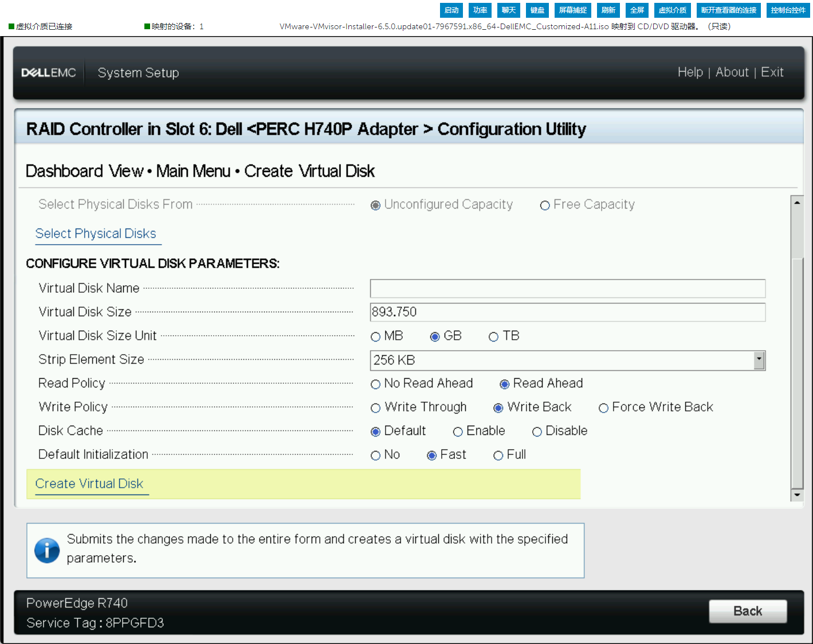Open the 虚拟介质 (Virtual Media) button
Image resolution: width=813 pixels, height=644 pixels.
click(673, 10)
